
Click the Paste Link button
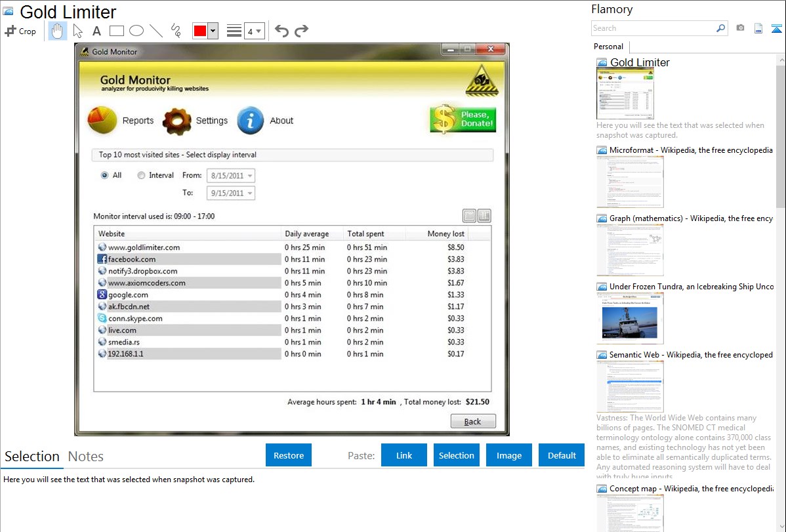[x=404, y=455]
